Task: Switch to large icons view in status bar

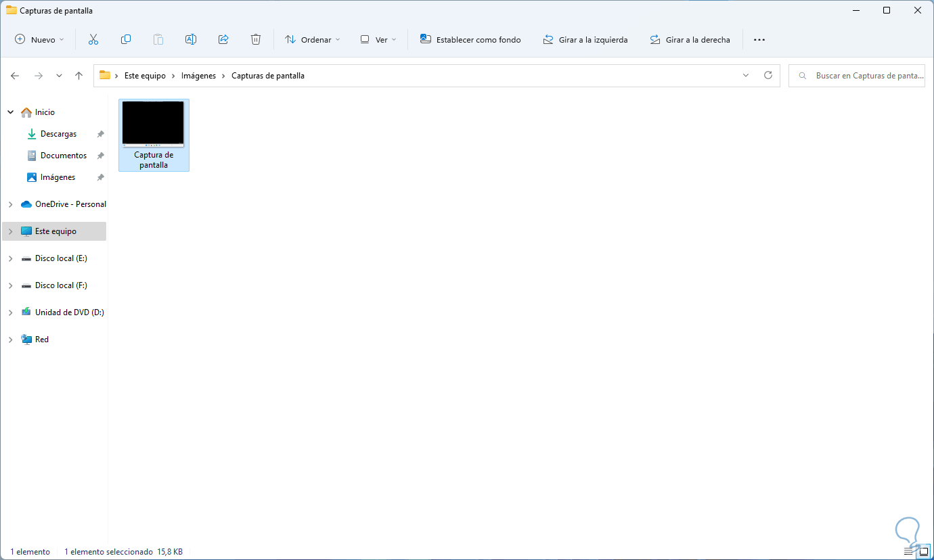Action: pyautogui.click(x=923, y=552)
